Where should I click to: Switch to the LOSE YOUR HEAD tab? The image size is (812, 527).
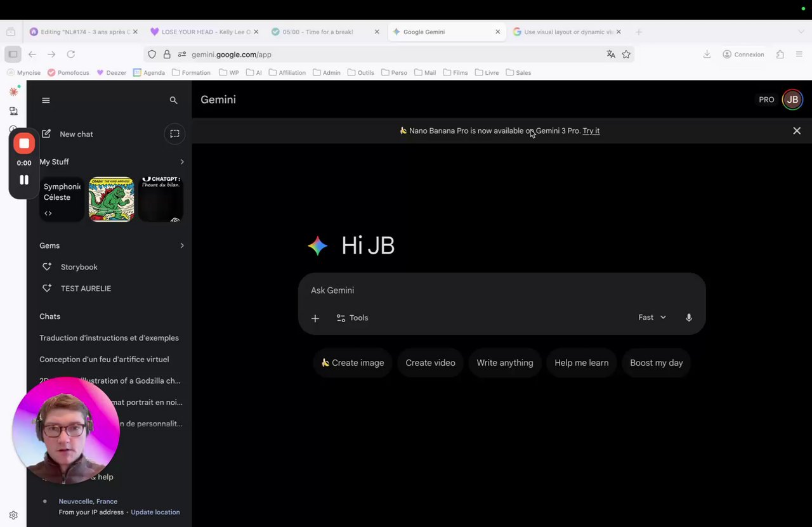[x=204, y=32]
